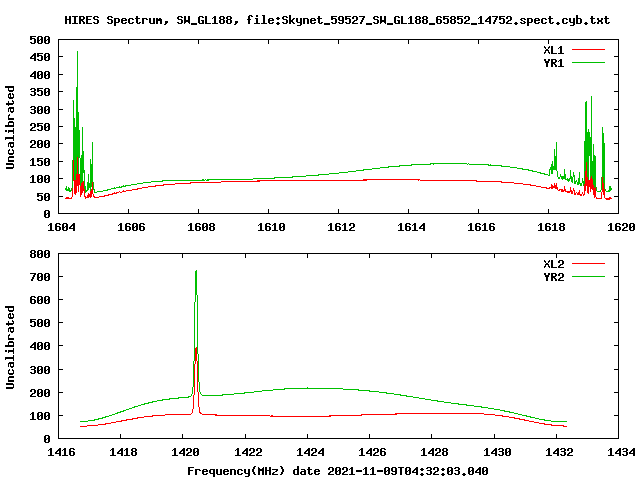Viewport: 640px width, 480px height.
Task: Click the 1608 x-axis tick label
Action: click(x=201, y=227)
